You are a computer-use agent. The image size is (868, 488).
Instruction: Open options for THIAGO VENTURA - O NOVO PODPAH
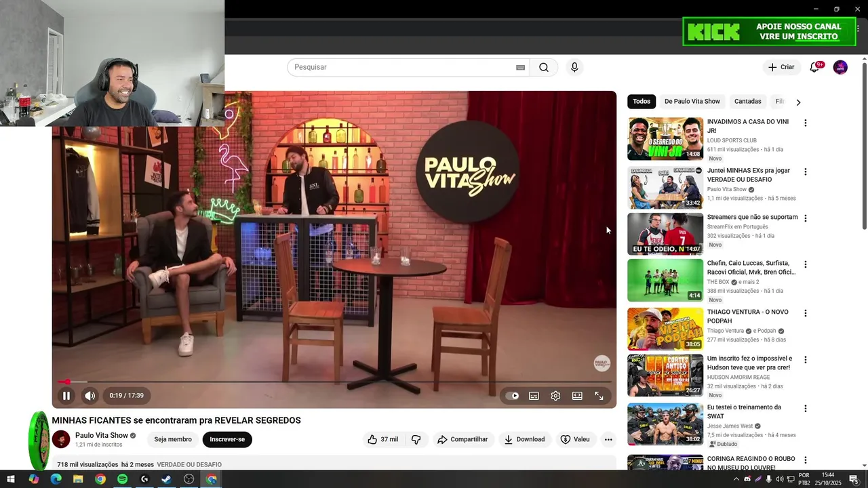pos(806,313)
